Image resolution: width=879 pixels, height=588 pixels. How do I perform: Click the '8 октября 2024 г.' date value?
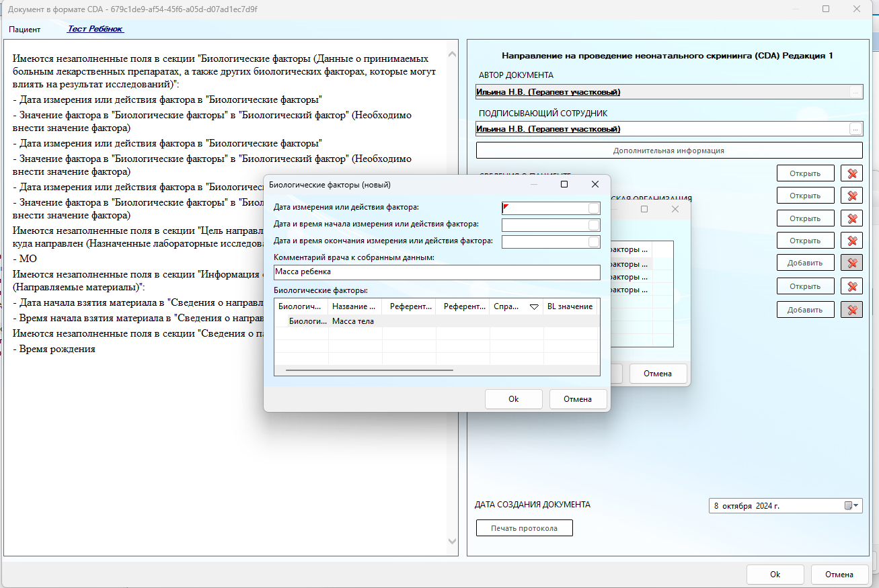pos(747,505)
